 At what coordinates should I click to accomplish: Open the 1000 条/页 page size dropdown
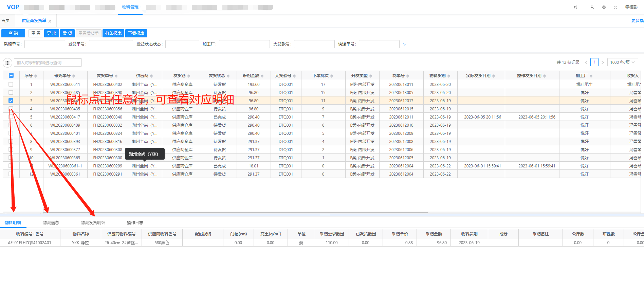(x=622, y=62)
